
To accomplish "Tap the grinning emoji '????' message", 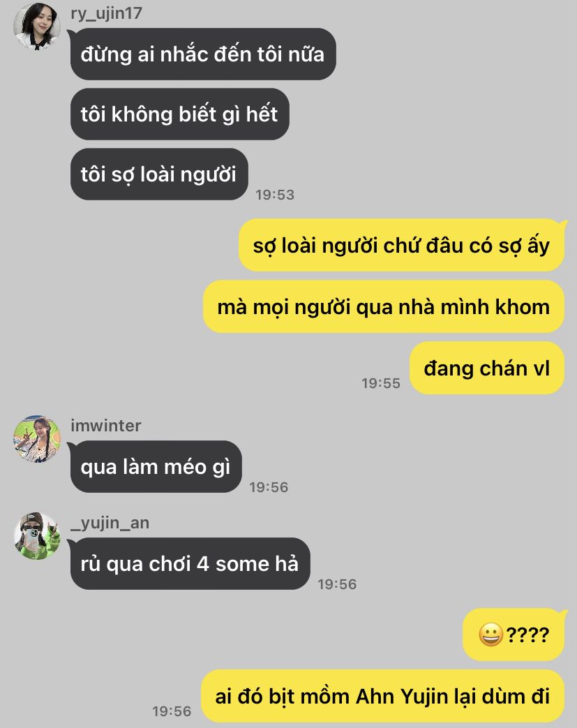I will click(514, 634).
